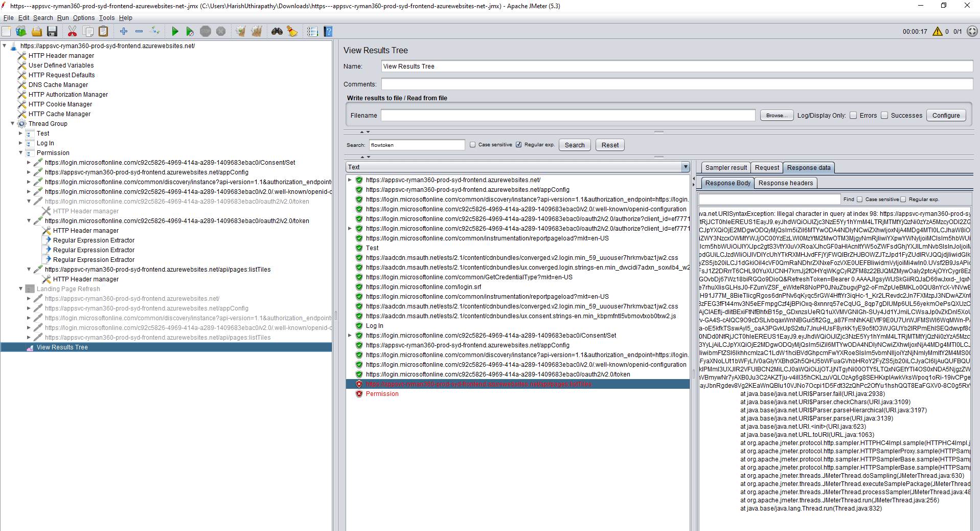Open the Function Helper dialog

(292, 31)
